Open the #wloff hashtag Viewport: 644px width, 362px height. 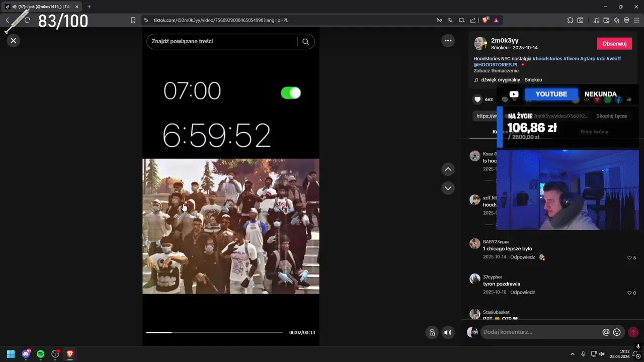tap(613, 59)
